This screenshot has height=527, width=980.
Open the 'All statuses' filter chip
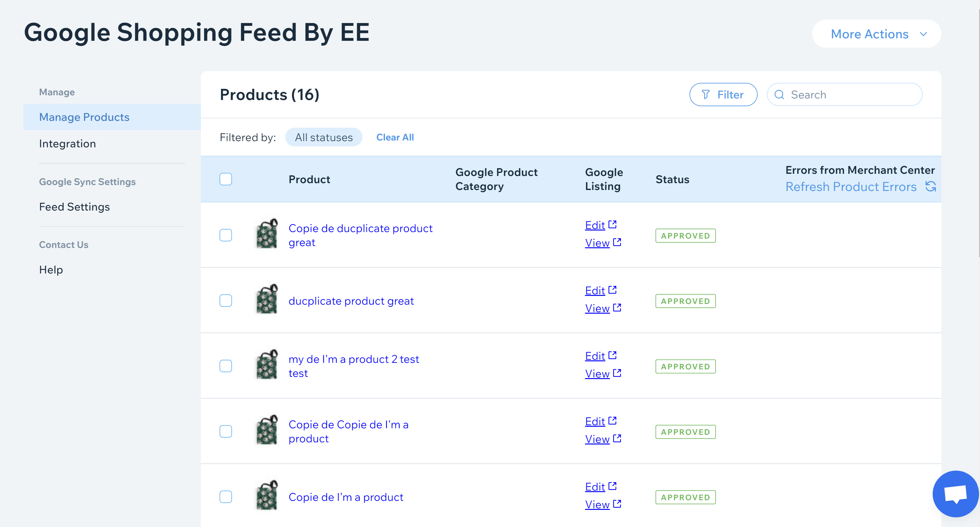[323, 137]
